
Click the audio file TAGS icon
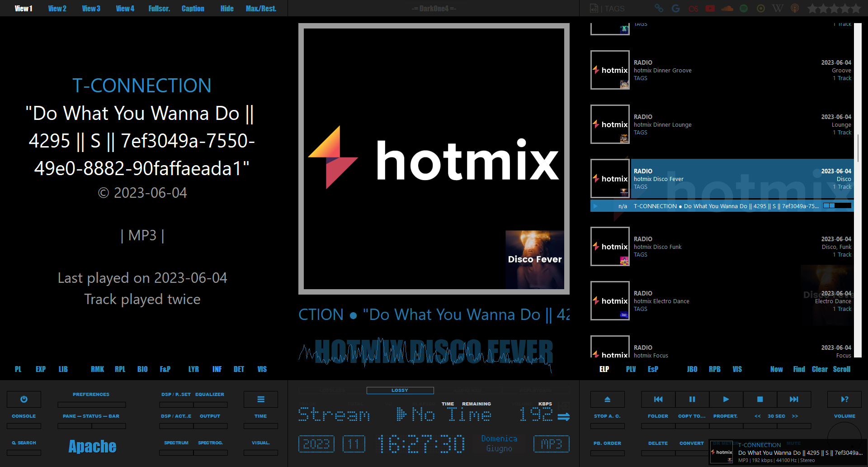click(x=594, y=8)
